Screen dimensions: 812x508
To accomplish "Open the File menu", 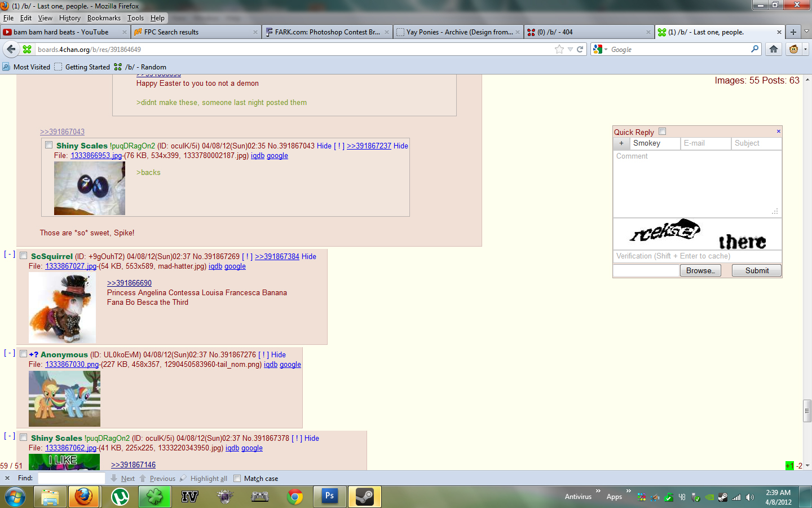I will pyautogui.click(x=8, y=18).
